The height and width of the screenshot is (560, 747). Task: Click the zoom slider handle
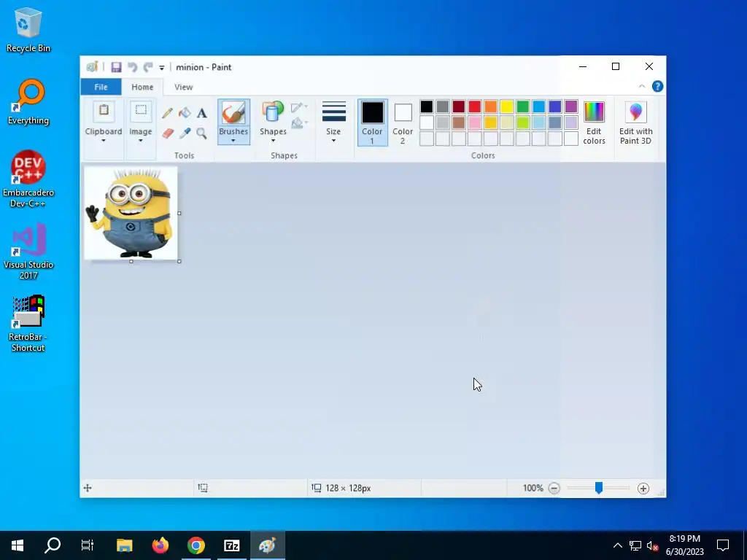[599, 488]
